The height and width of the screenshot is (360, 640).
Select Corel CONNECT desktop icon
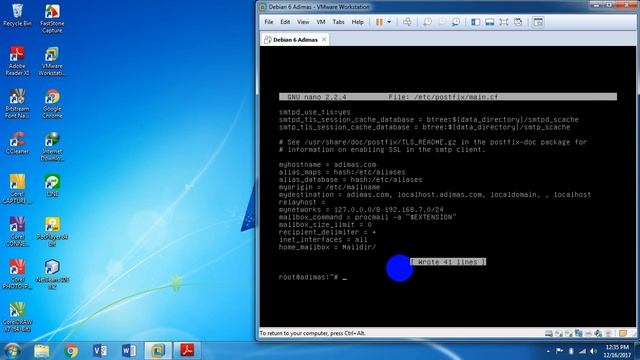pyautogui.click(x=17, y=232)
